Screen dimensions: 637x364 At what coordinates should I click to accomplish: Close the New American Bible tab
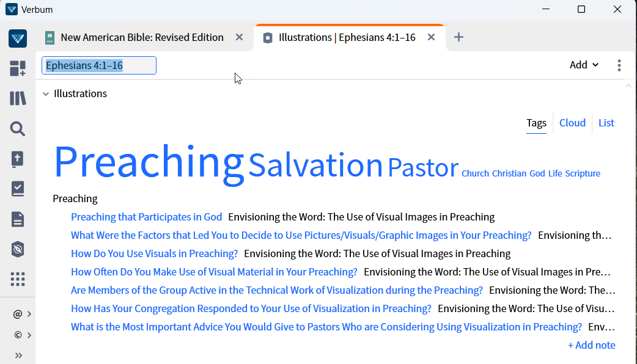pos(239,37)
